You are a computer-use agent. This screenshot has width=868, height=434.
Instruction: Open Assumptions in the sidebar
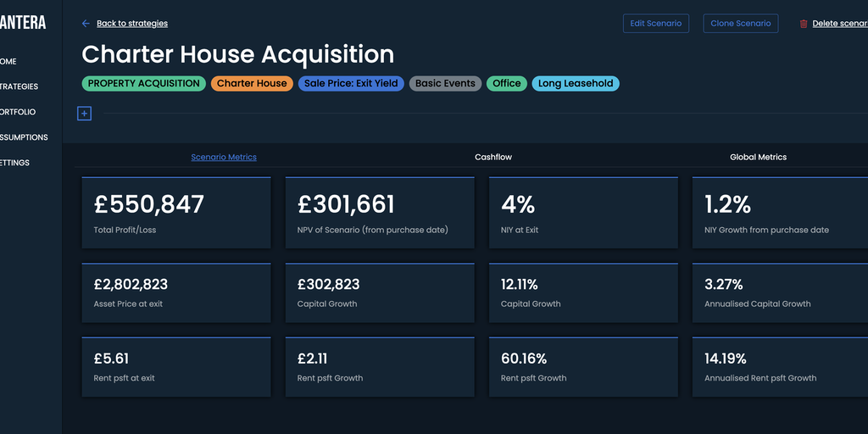[x=24, y=137]
